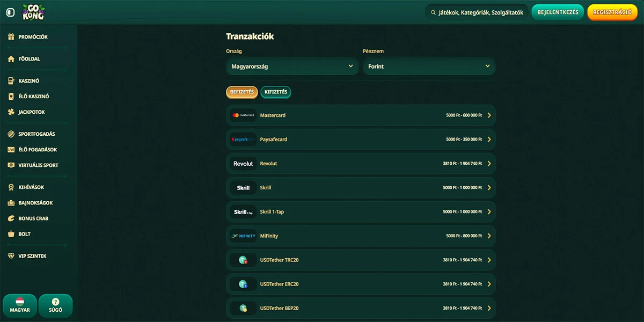Click the GoKong logo
Image resolution: width=644 pixels, height=322 pixels.
click(x=33, y=12)
